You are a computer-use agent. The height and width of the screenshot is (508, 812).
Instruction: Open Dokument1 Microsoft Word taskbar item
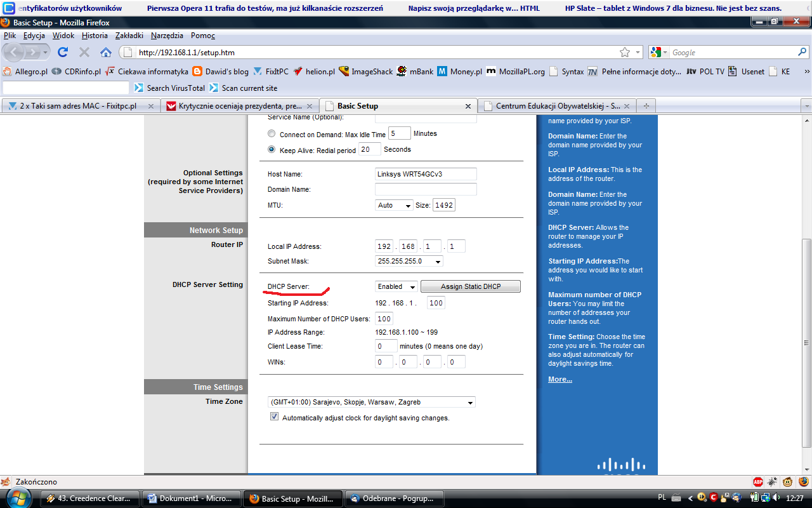191,498
